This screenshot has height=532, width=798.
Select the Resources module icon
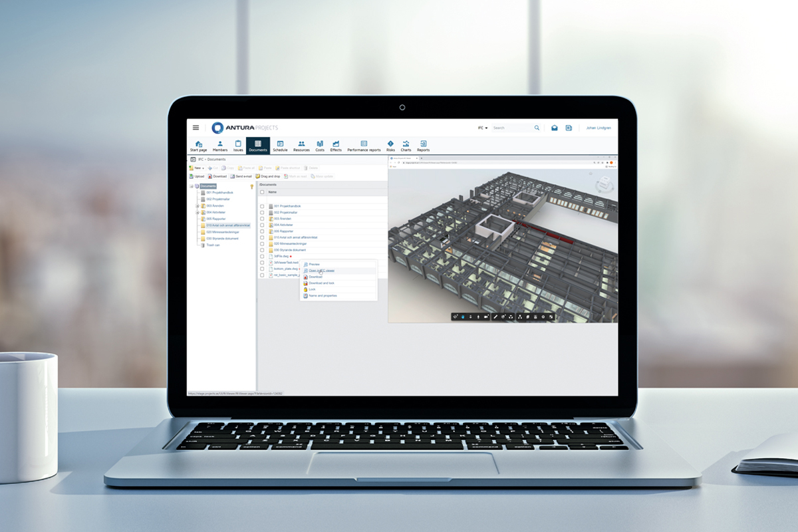pyautogui.click(x=301, y=144)
